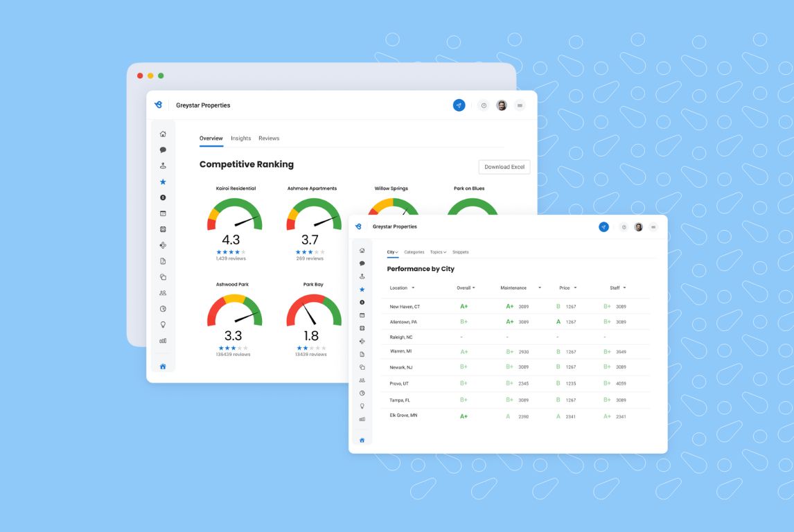Click the 269 reviews text
The height and width of the screenshot is (532, 794).
point(310,258)
